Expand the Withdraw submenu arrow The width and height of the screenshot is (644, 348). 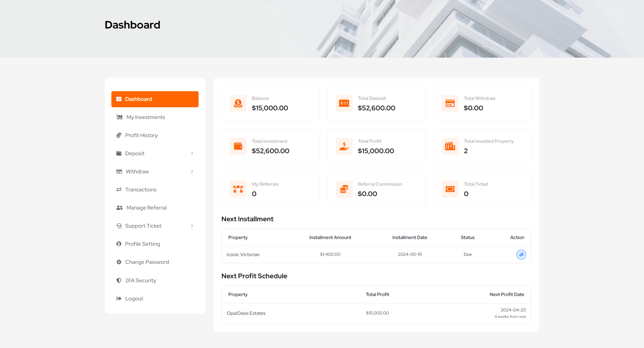[192, 171]
